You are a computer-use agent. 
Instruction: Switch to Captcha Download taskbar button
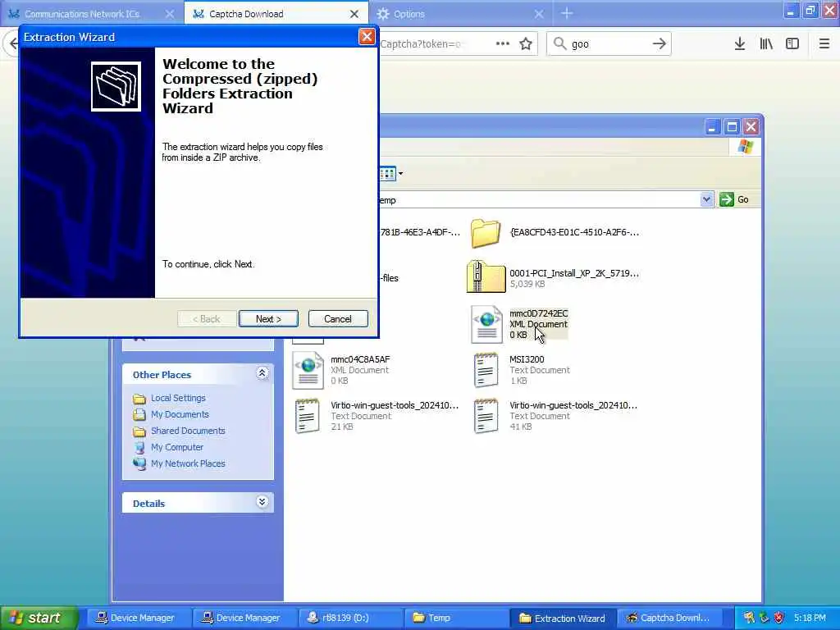pos(669,618)
